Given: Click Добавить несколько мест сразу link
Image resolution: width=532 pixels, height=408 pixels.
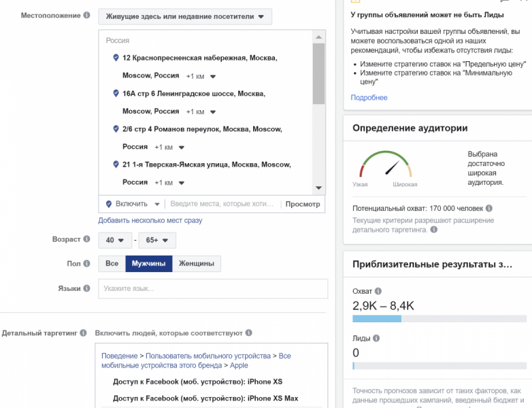Looking at the screenshot, I should coord(150,220).
